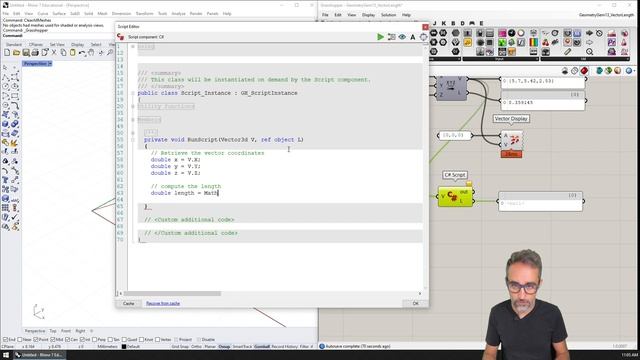This screenshot has width=640, height=360.
Task: Click the Rhino Zoom magnifier icon
Action: 110,53
